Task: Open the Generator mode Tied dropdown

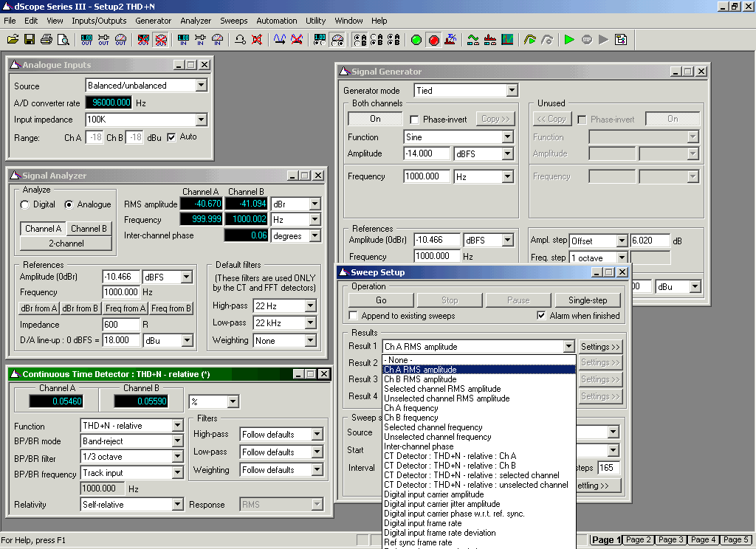Action: pyautogui.click(x=512, y=91)
